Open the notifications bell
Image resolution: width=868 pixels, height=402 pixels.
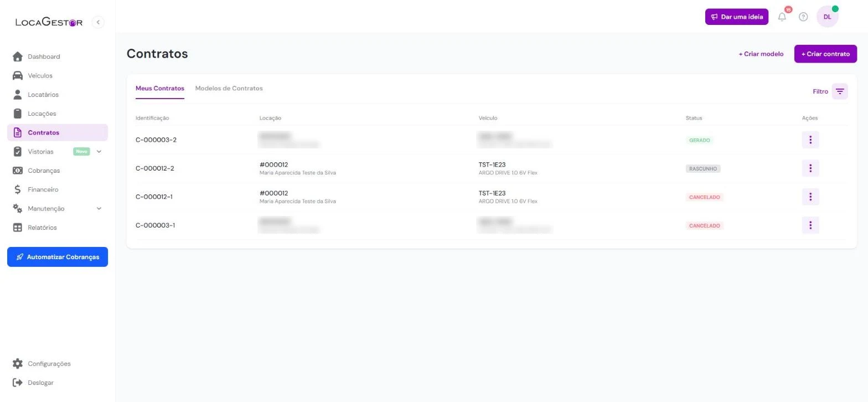(782, 17)
